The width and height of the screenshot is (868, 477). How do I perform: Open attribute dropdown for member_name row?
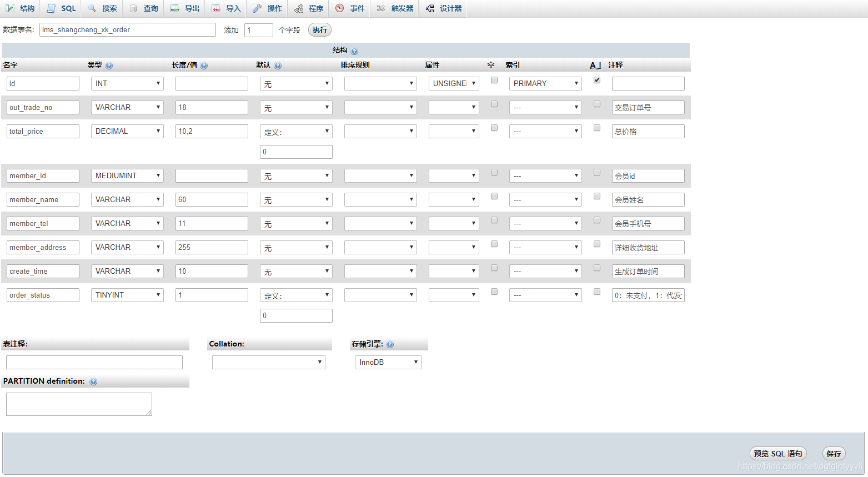click(x=454, y=199)
